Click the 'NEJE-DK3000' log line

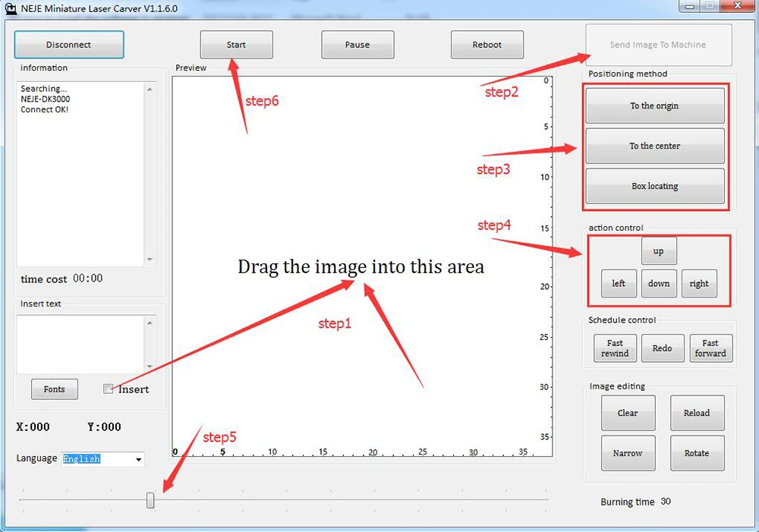(46, 99)
